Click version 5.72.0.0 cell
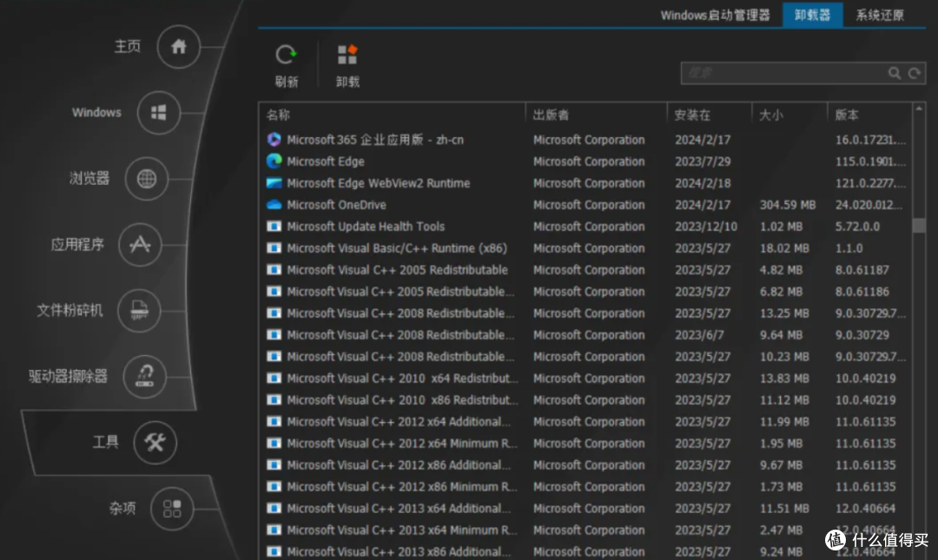The image size is (938, 560). point(857,226)
